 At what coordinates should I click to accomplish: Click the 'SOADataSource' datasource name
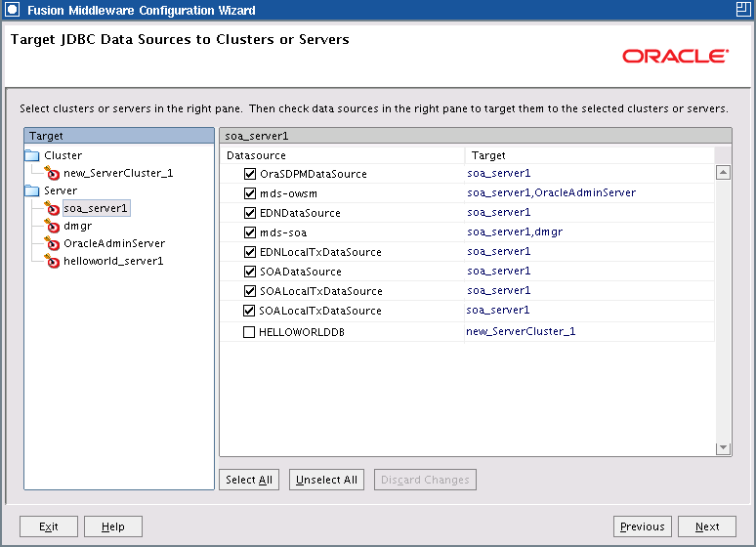pos(301,272)
